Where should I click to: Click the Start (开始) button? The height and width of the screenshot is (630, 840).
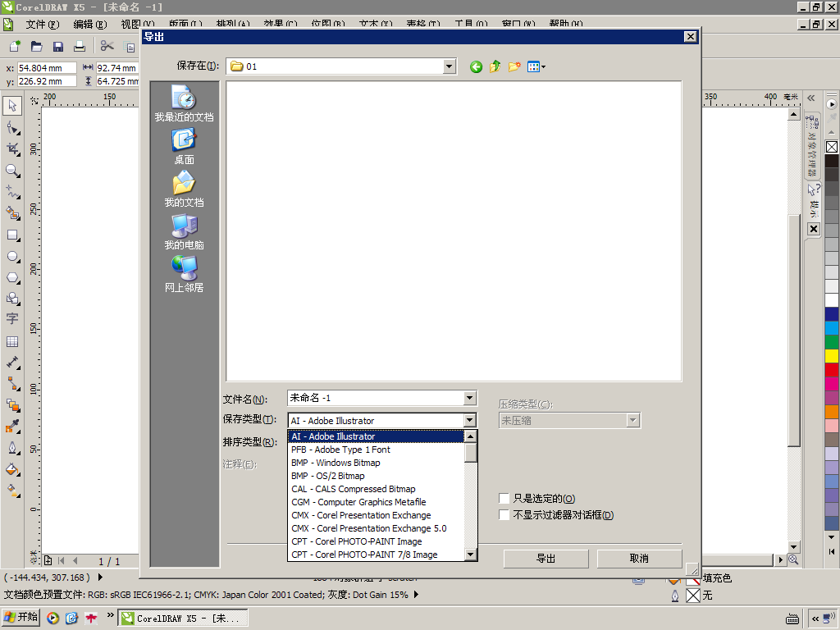point(21,617)
